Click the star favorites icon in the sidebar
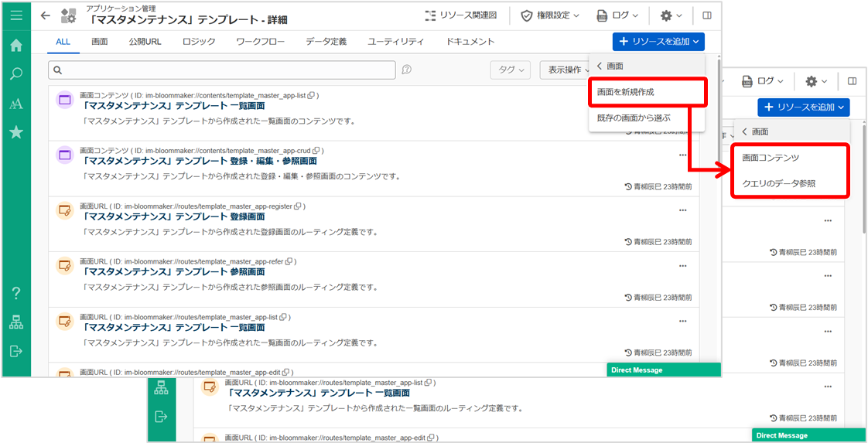Viewport: 868px width, 443px height. click(x=16, y=131)
